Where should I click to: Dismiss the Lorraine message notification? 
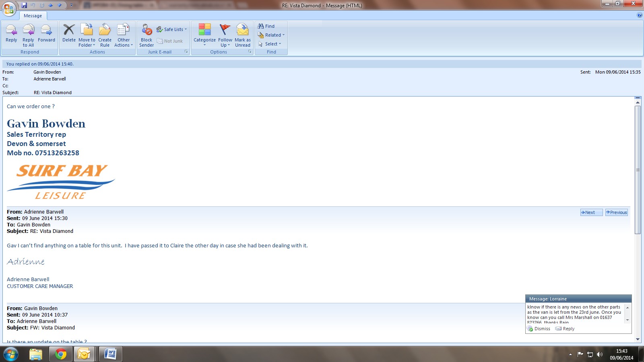(539, 329)
